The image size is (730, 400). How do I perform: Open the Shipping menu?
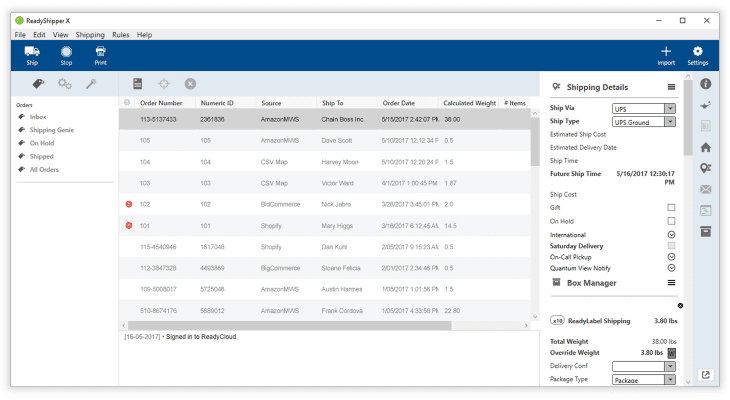pos(90,34)
